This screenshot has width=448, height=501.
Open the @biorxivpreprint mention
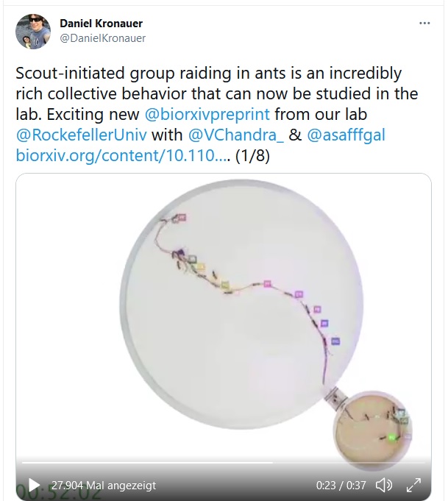tap(210, 114)
